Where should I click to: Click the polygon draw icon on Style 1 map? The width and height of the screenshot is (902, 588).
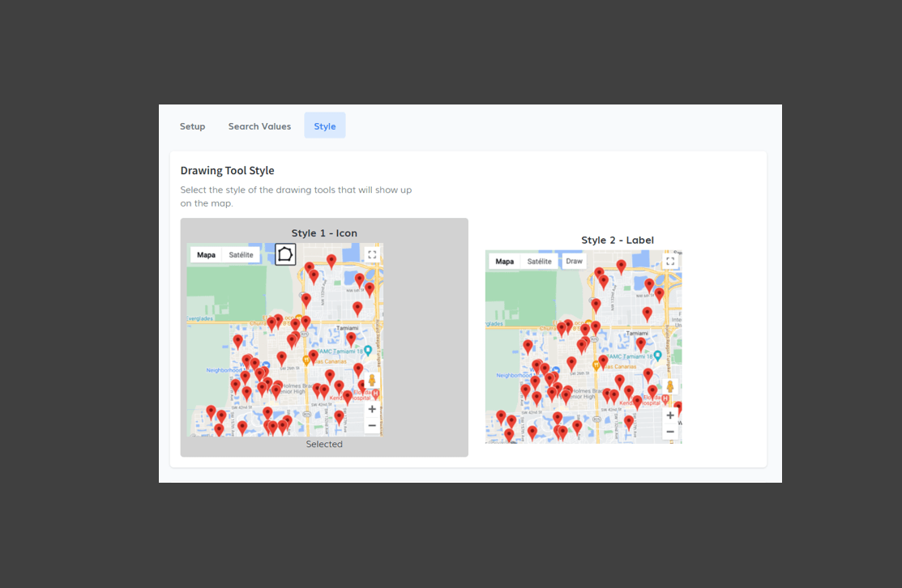click(x=285, y=254)
